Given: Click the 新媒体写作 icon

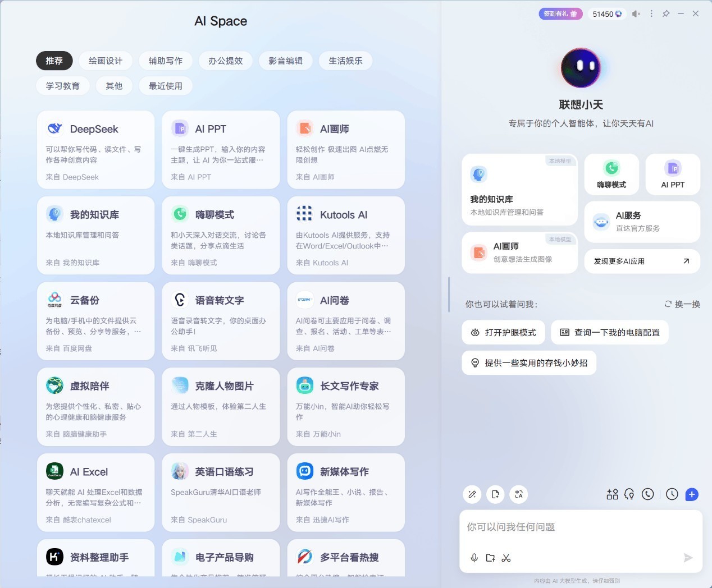Looking at the screenshot, I should click(x=305, y=471).
